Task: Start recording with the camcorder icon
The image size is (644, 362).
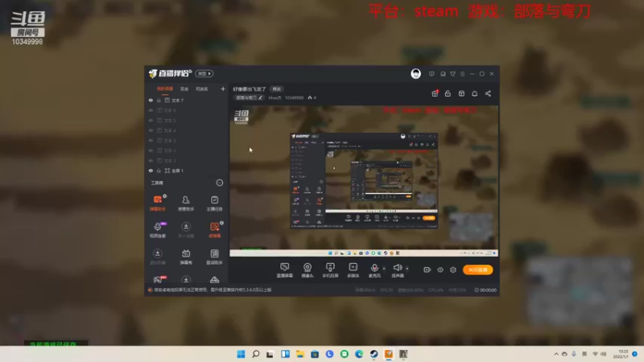Action: [x=427, y=269]
